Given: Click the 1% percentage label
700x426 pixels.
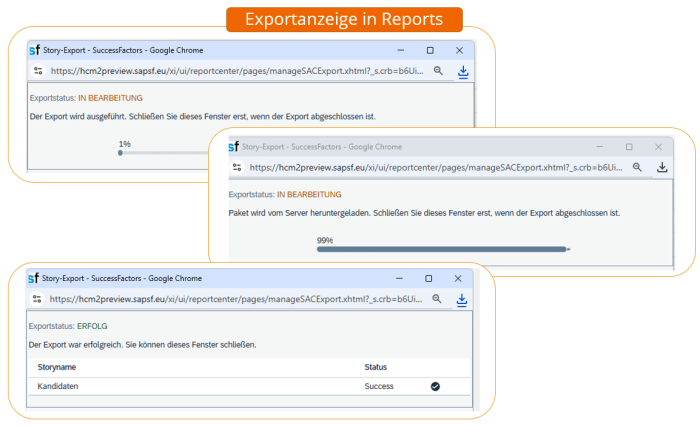Looking at the screenshot, I should (125, 144).
